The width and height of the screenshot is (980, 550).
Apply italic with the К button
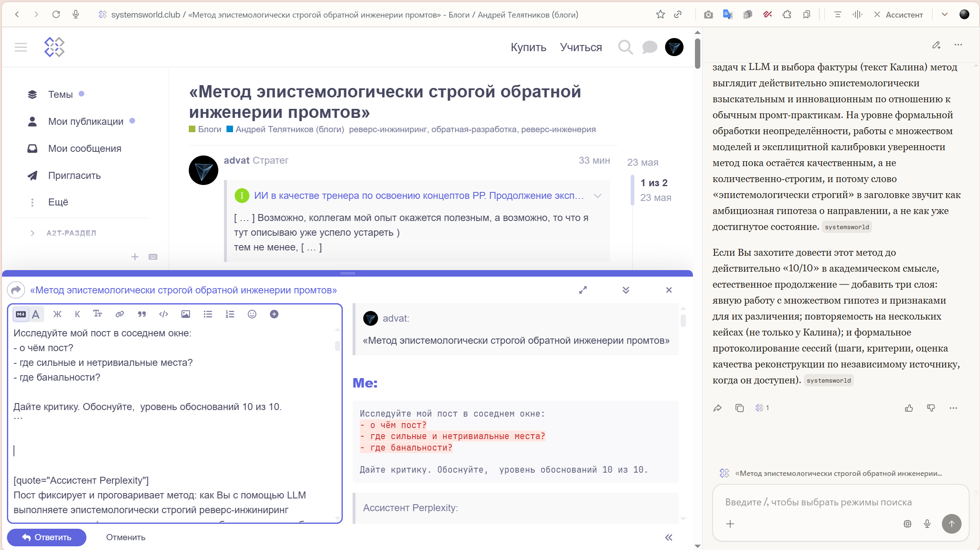coord(77,314)
